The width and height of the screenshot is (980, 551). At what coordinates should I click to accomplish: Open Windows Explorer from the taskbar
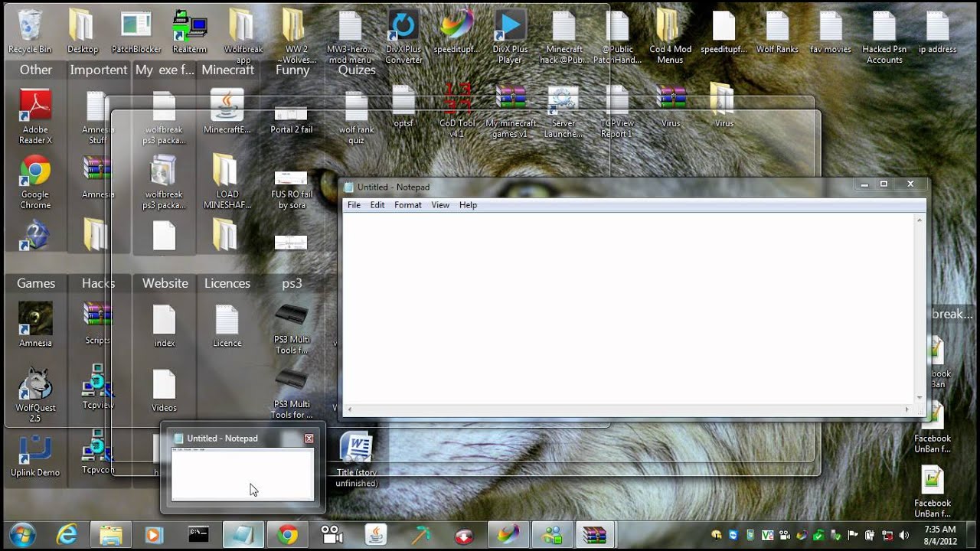111,534
